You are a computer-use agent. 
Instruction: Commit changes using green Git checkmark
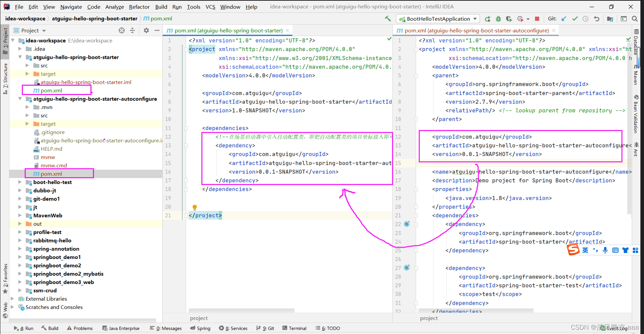tap(575, 19)
